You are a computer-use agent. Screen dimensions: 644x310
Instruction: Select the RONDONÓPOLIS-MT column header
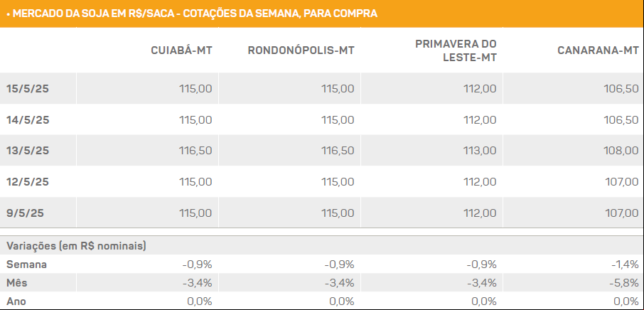click(301, 50)
